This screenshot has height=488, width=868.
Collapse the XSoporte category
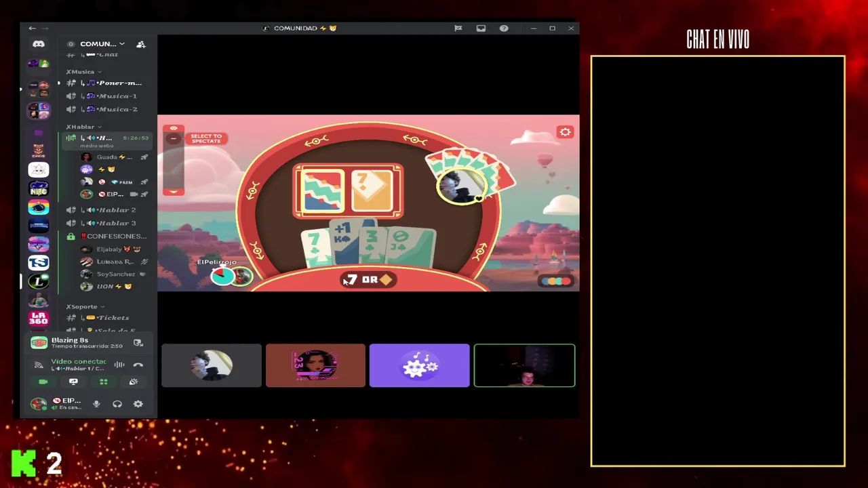85,306
